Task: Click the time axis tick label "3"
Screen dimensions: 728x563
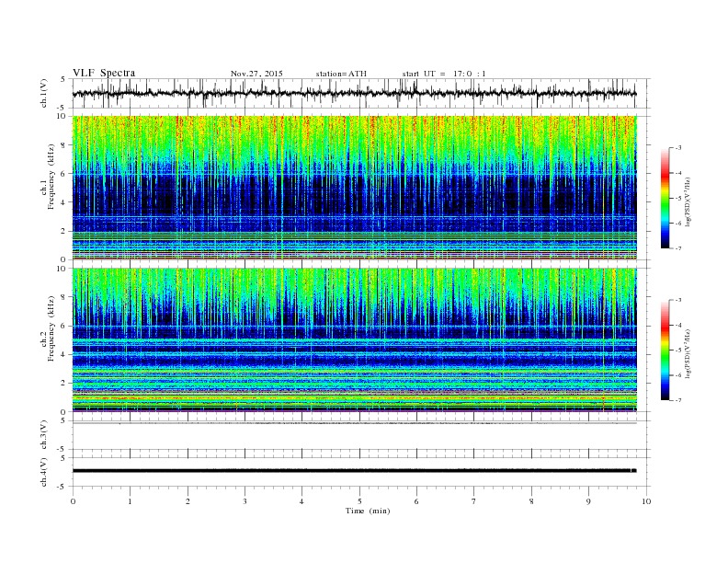Action: point(245,501)
